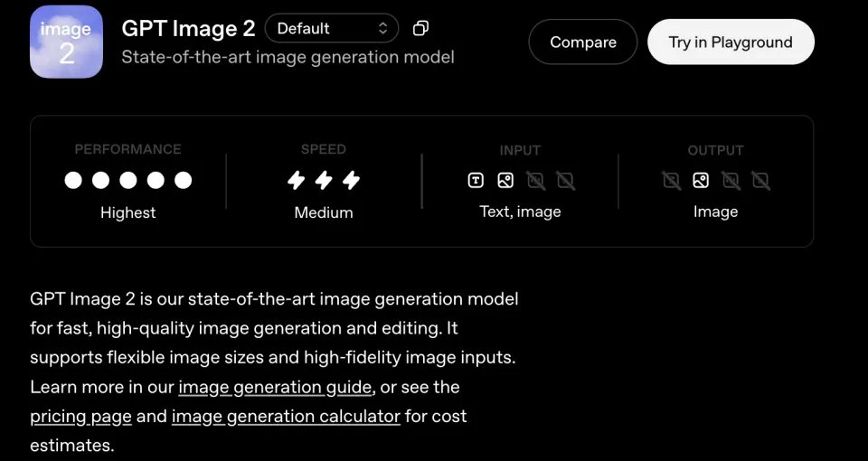The image size is (868, 461).
Task: Click the enabled image output icon
Action: pyautogui.click(x=701, y=181)
